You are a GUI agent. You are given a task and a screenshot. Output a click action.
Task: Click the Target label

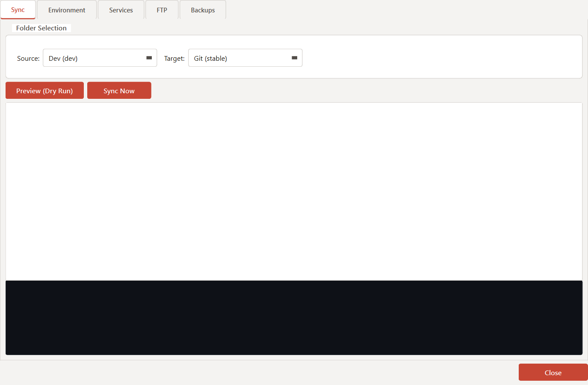[x=174, y=58]
